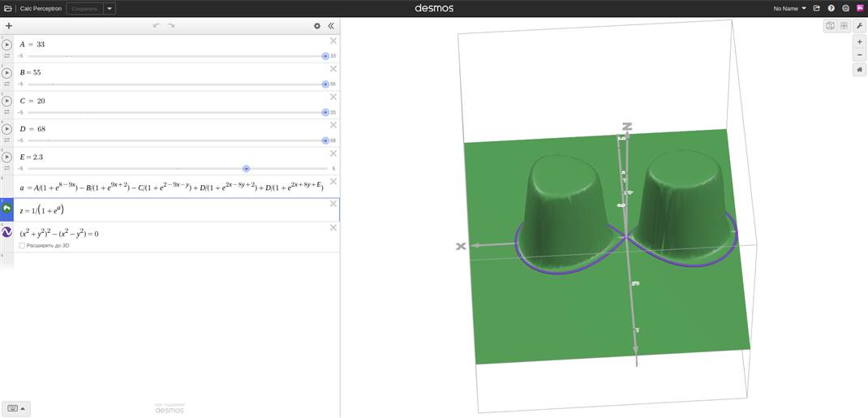Click the slider D handle at 68
The width and height of the screenshot is (868, 418).
(x=325, y=140)
